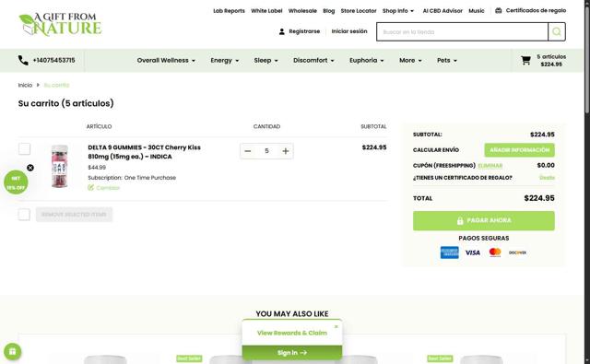This screenshot has height=364, width=590.
Task: Expand the Pets dropdown
Action: point(447,61)
